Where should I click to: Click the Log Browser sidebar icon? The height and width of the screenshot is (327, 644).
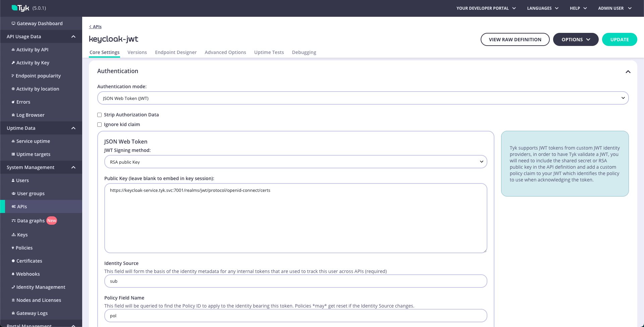tap(13, 115)
